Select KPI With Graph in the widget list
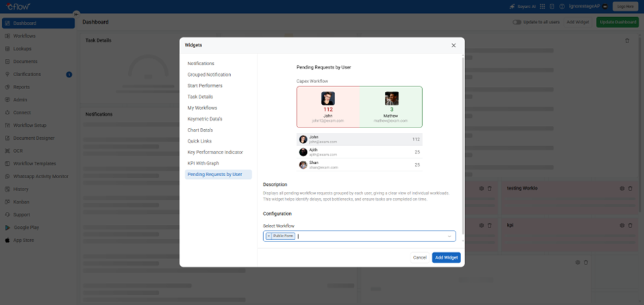The height and width of the screenshot is (305, 644). click(x=203, y=163)
